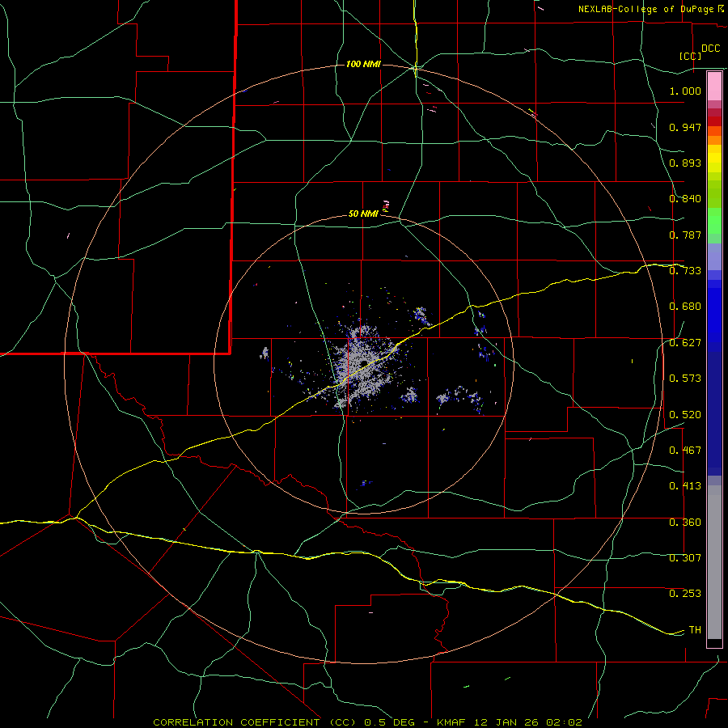Click the DCC label above color scale
This screenshot has height=728, width=728.
click(x=710, y=49)
